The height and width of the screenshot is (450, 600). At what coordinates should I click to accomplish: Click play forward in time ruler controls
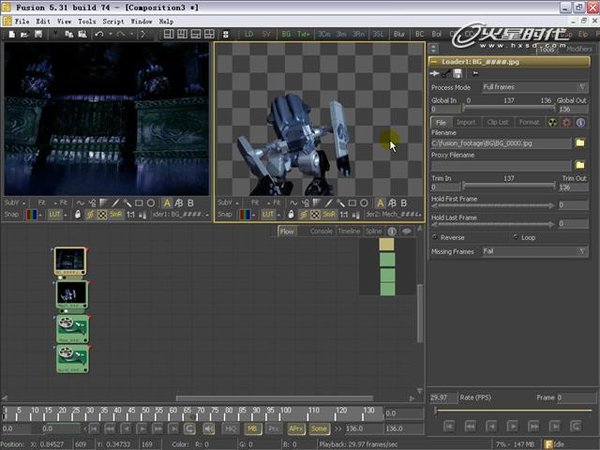tap(142, 429)
